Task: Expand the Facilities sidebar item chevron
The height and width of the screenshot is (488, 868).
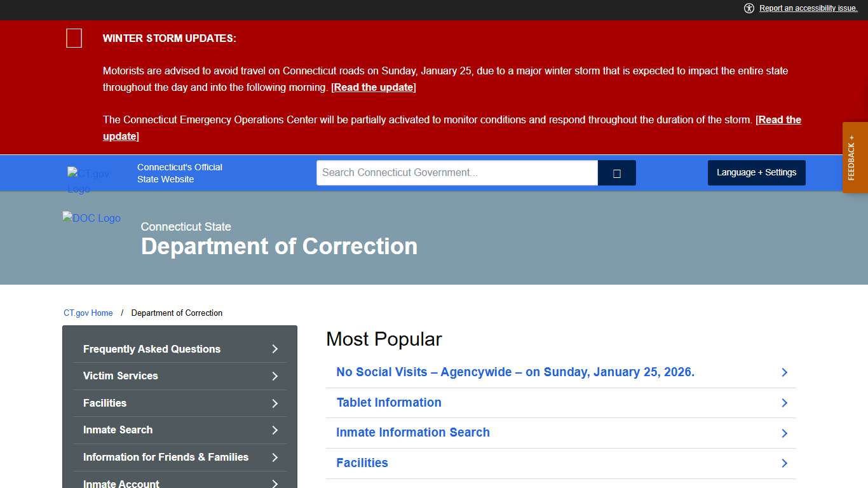Action: point(275,403)
